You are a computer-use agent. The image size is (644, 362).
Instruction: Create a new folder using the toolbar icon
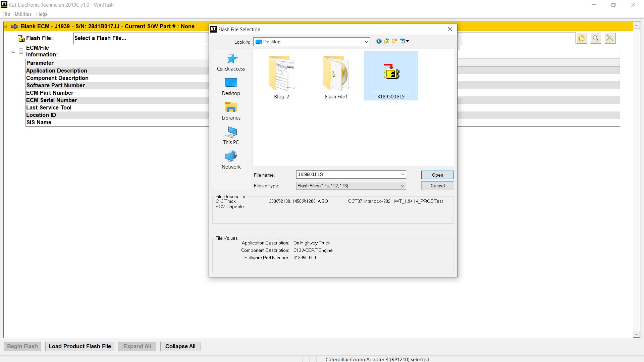coord(395,41)
